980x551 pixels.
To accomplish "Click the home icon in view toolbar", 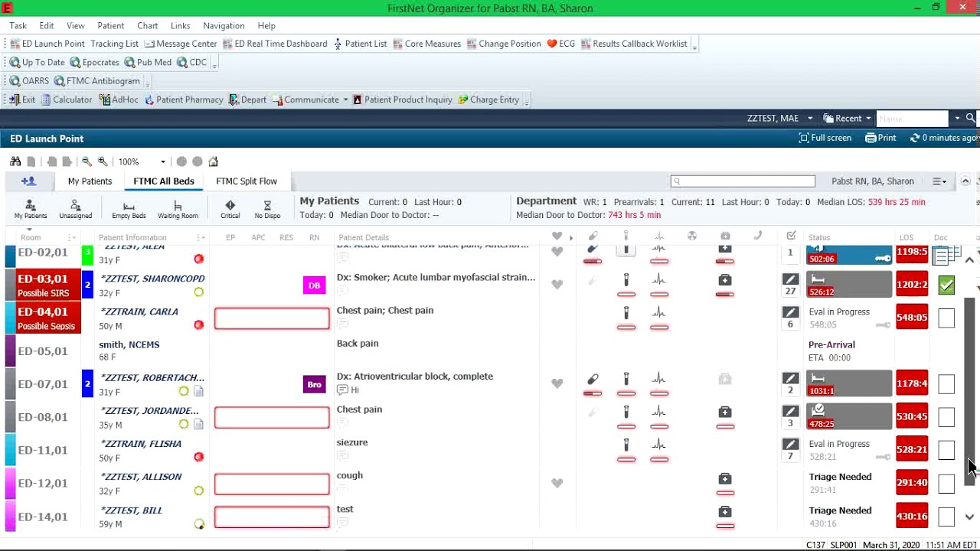I will 214,161.
